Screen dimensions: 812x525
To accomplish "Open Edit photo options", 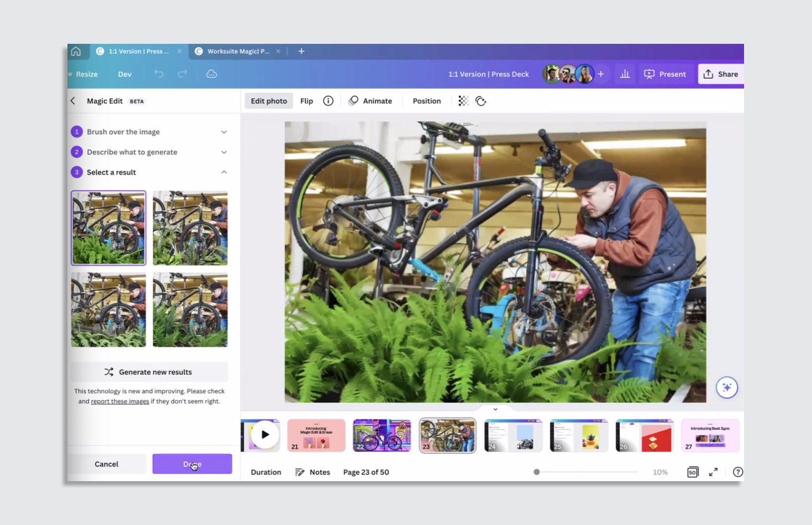I will point(269,101).
